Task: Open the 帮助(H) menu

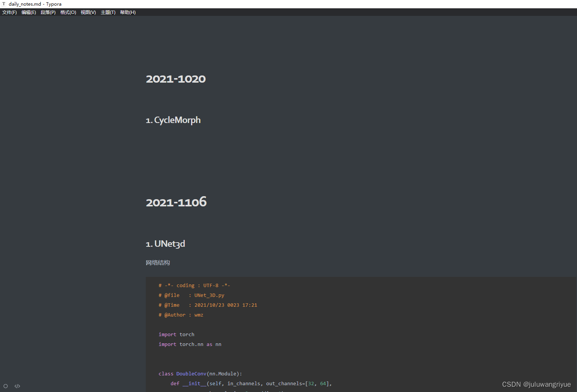Action: pos(128,12)
